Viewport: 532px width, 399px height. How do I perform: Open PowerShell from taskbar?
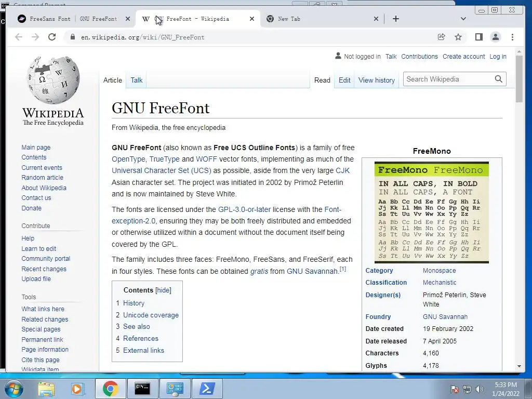207,389
